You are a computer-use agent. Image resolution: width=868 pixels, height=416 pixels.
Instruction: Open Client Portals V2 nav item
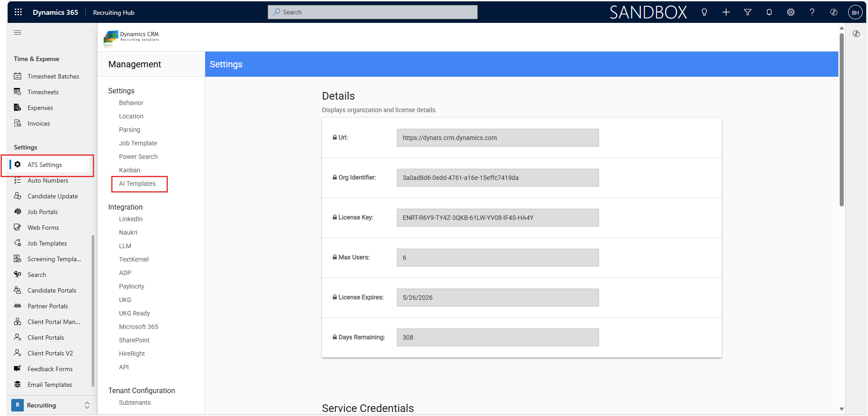49,353
